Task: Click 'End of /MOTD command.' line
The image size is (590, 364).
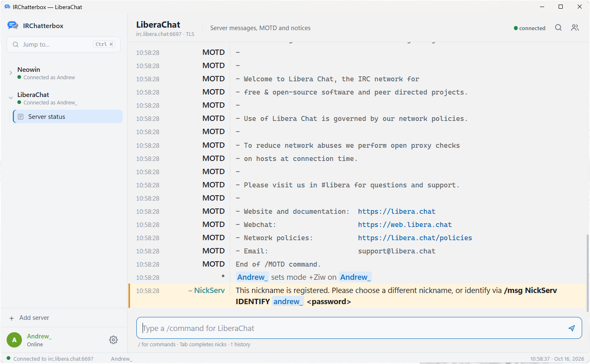Action: (x=278, y=264)
